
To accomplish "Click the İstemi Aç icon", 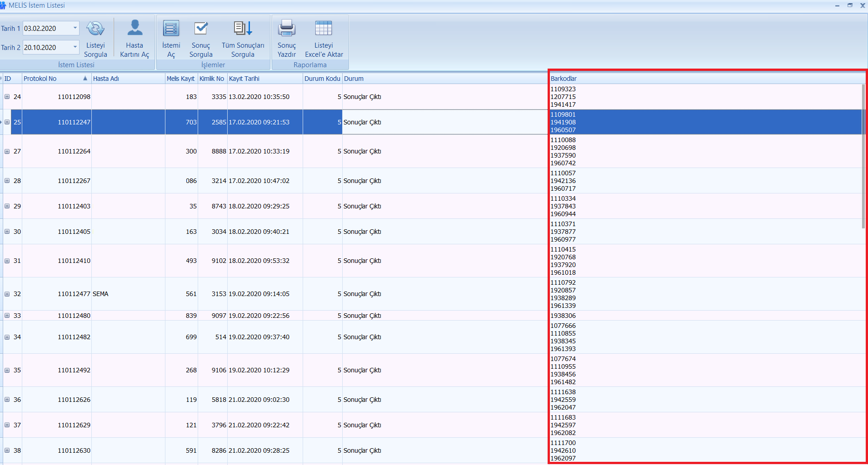I will [171, 29].
